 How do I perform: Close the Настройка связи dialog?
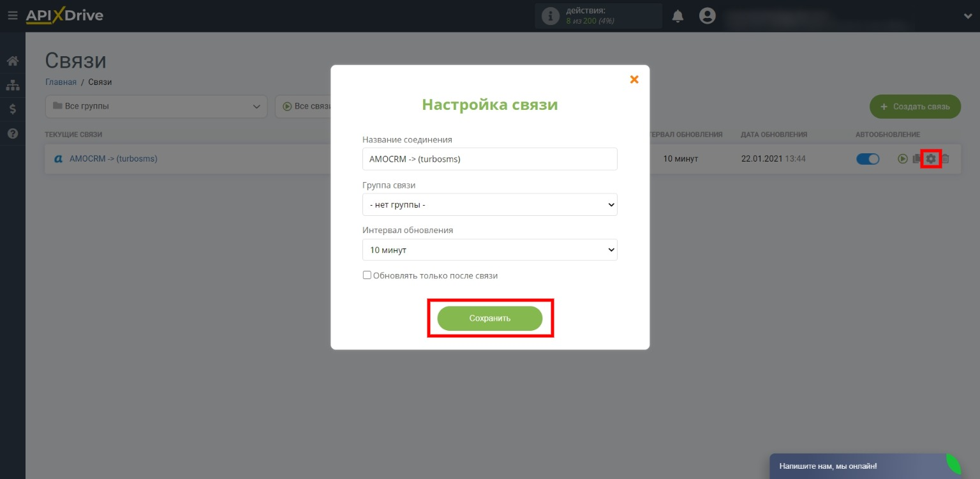pyautogui.click(x=634, y=79)
